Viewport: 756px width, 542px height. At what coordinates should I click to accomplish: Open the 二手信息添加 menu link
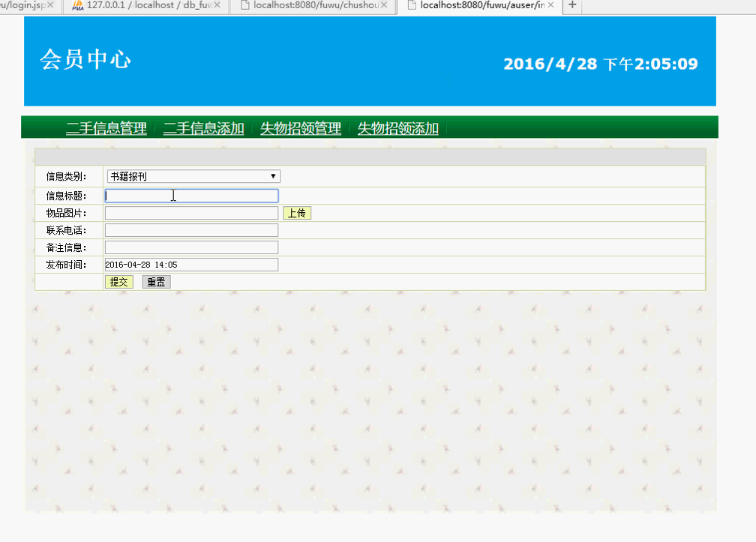[203, 128]
